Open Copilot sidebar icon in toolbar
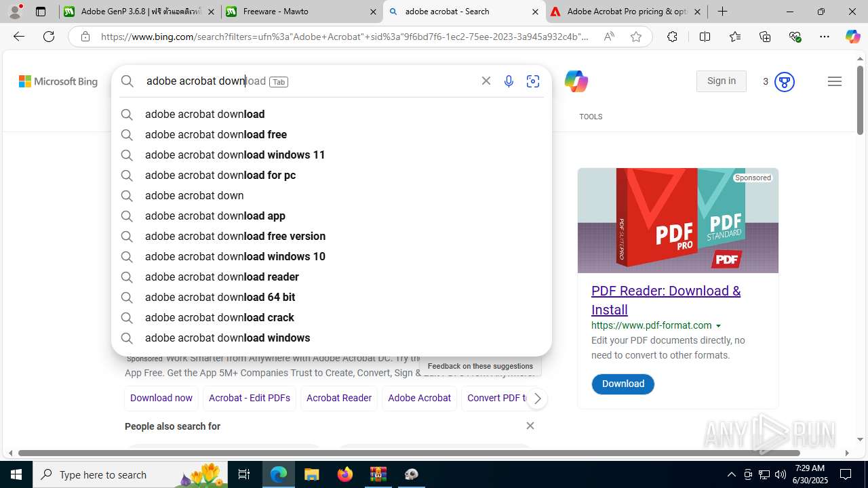The image size is (868, 488). coord(852,37)
